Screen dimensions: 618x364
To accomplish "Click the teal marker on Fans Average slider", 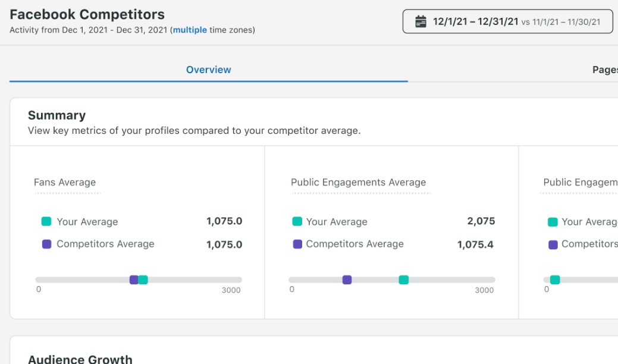I will [143, 280].
